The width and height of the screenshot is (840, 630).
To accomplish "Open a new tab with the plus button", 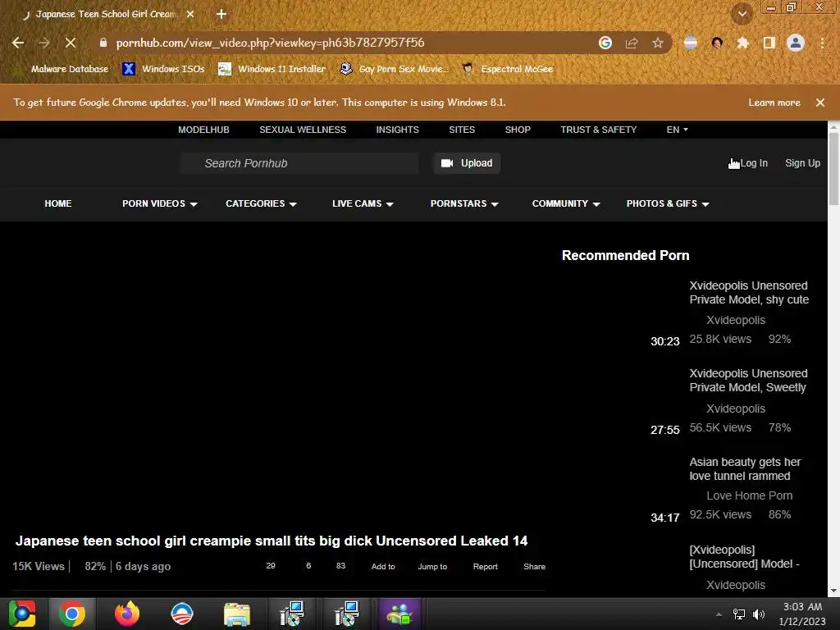I will [221, 14].
